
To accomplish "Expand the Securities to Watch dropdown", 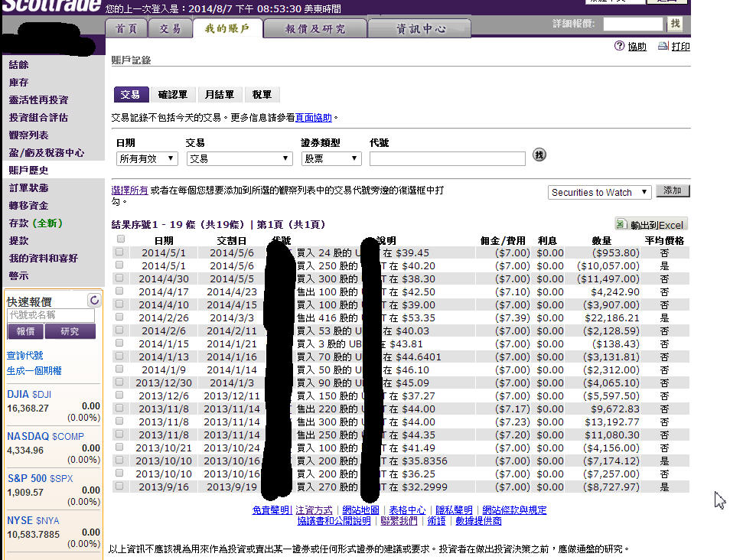I will (599, 192).
